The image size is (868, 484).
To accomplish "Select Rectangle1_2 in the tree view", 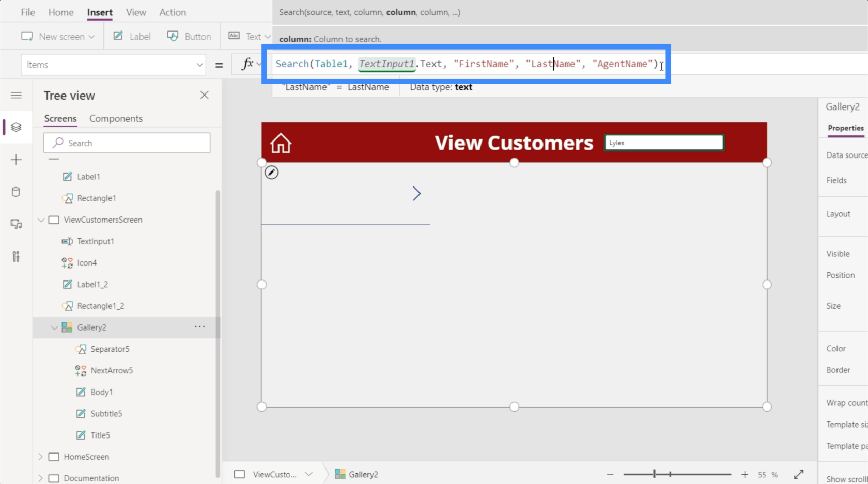I will (x=100, y=306).
